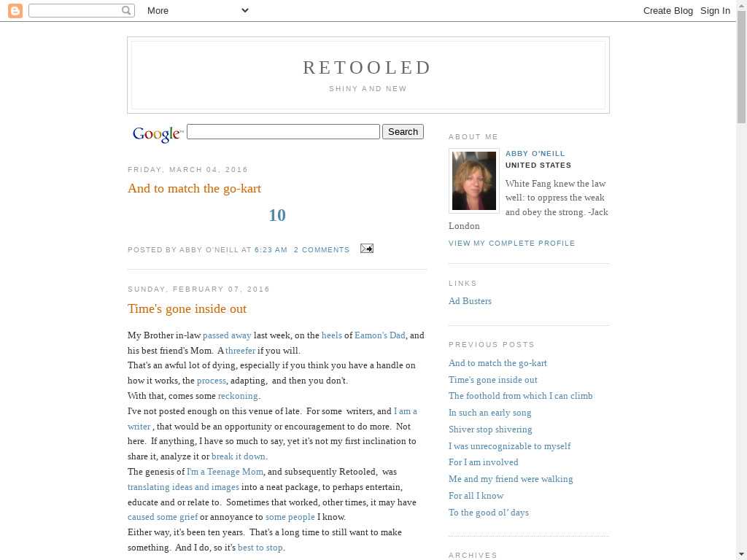
Task: Open Abby O'Neill's profile photo
Action: [474, 181]
